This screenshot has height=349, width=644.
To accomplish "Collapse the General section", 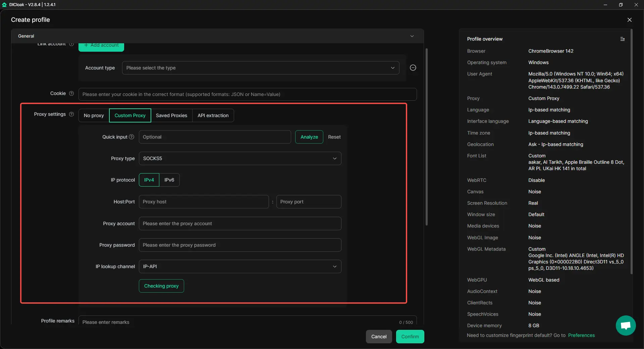I will coord(412,36).
